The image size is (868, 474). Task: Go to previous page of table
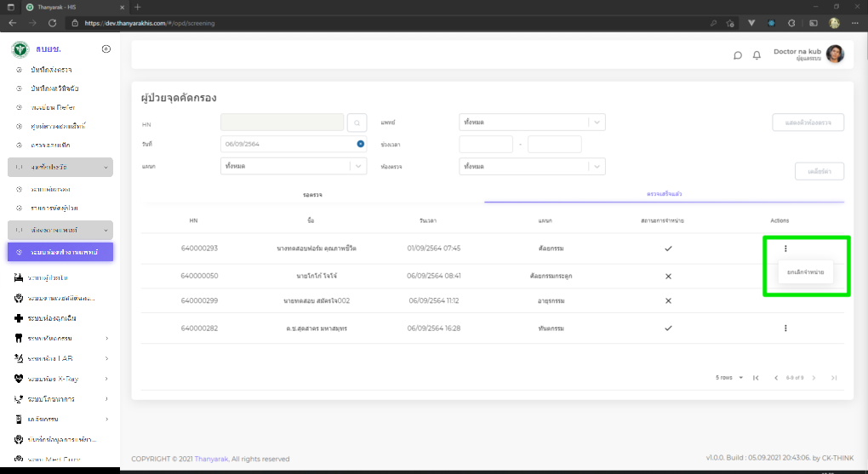[775, 377]
